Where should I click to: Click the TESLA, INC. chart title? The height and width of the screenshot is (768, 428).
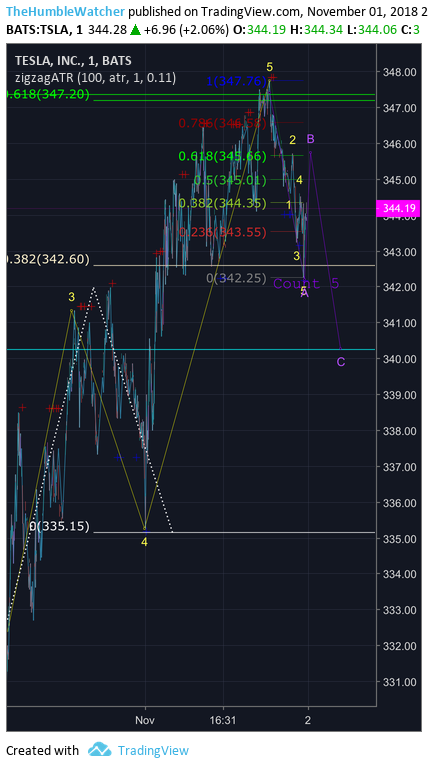coord(73,61)
